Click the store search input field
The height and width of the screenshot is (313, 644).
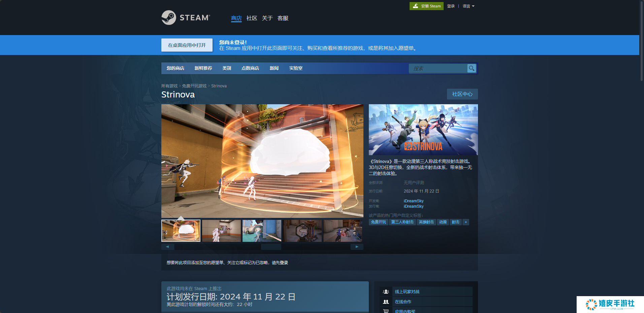click(x=438, y=68)
